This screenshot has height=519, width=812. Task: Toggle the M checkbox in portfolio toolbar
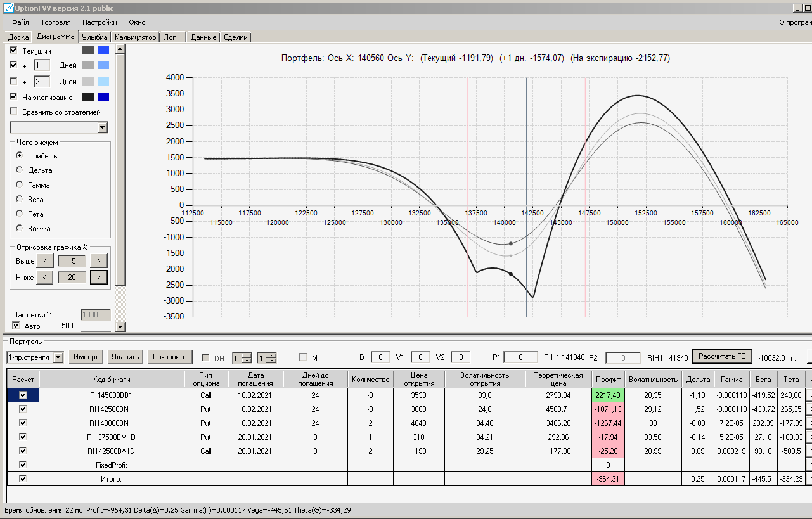pyautogui.click(x=303, y=357)
